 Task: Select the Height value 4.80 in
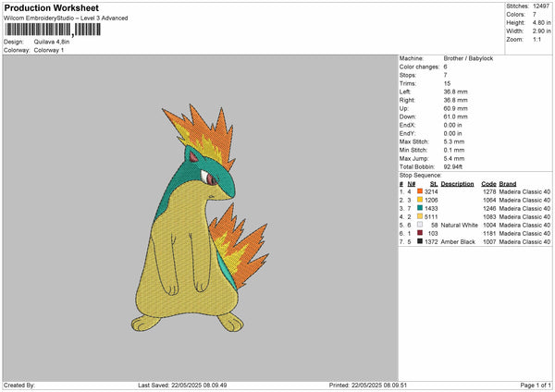pos(541,22)
